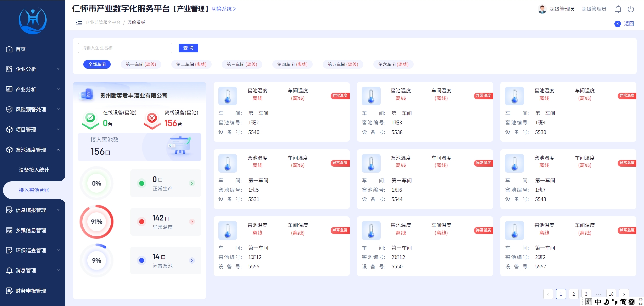This screenshot has height=306, width=644.
Task: Open 接入窖池台账 submenu item
Action: coord(34,190)
